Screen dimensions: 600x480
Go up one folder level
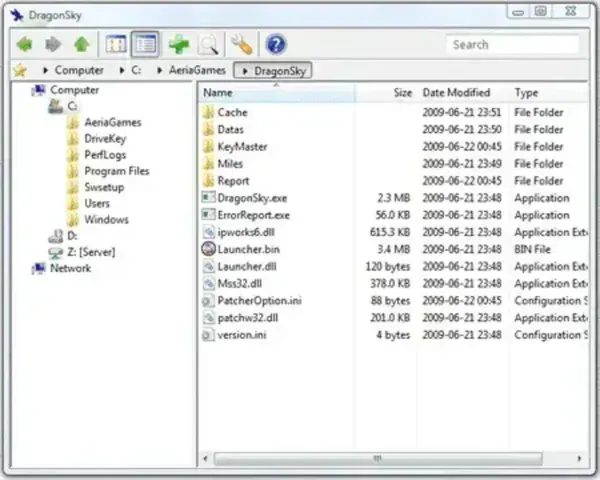pos(82,44)
